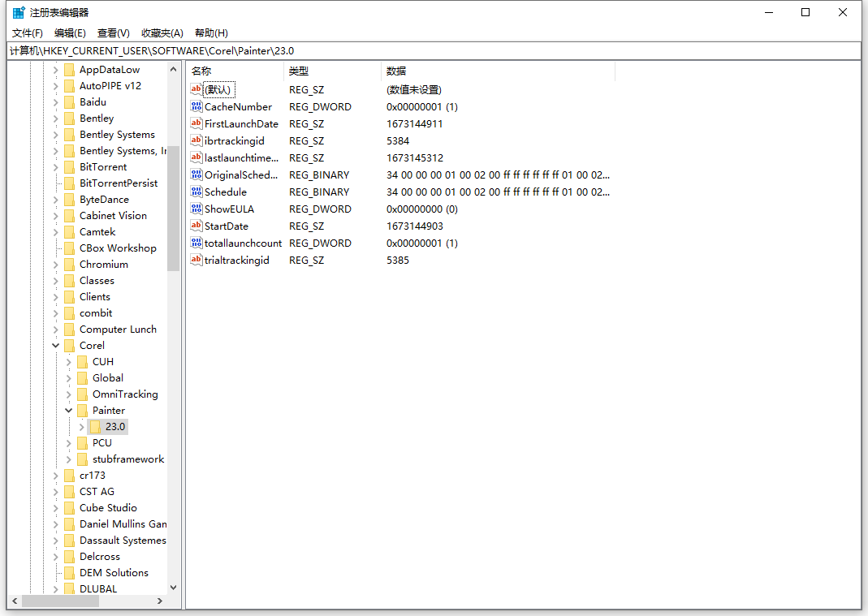868x616 pixels.
Task: Expand the Cube Studio key
Action: pyautogui.click(x=55, y=508)
